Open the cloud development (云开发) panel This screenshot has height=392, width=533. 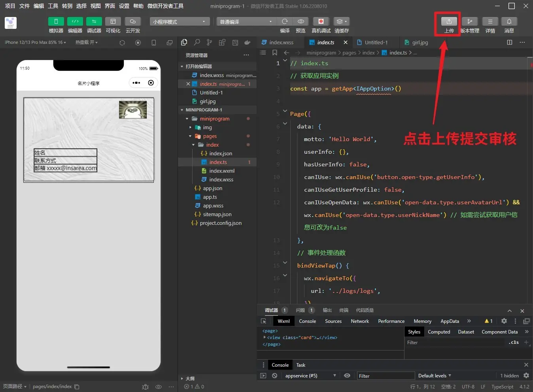tap(132, 22)
